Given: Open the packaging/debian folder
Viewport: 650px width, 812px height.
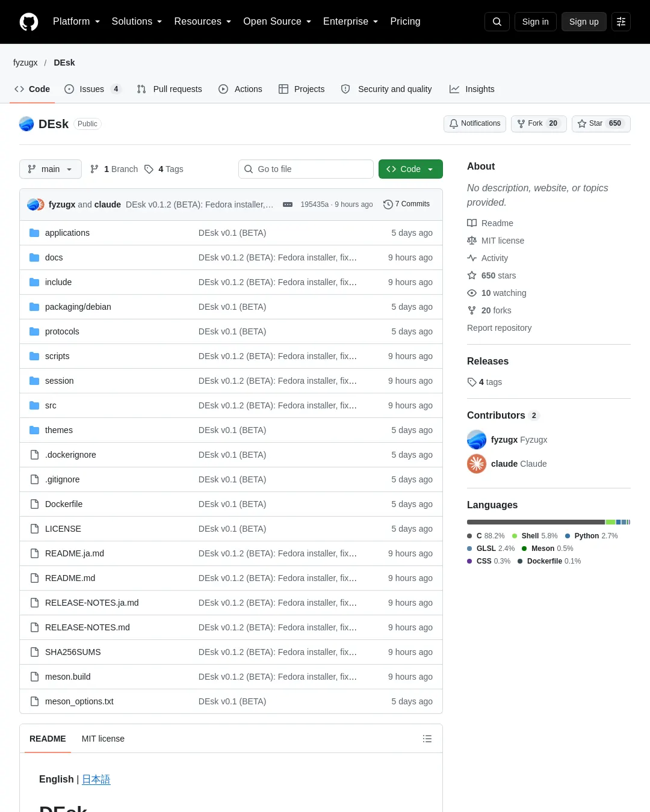Looking at the screenshot, I should point(78,307).
